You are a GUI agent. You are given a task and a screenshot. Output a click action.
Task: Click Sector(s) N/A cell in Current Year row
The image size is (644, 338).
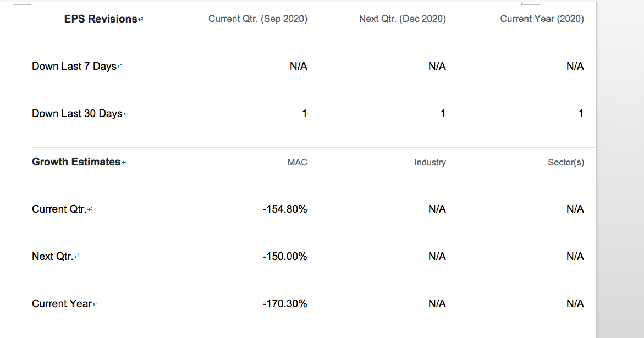click(x=575, y=303)
